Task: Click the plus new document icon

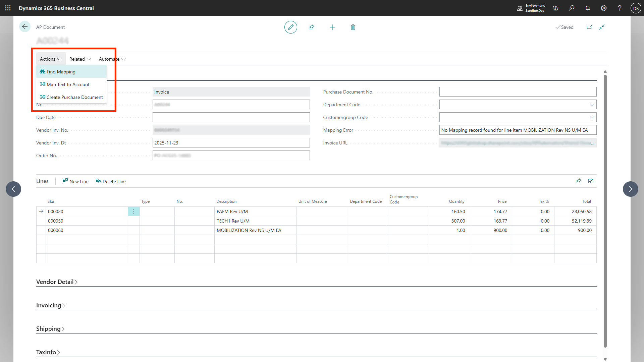Action: click(x=332, y=27)
